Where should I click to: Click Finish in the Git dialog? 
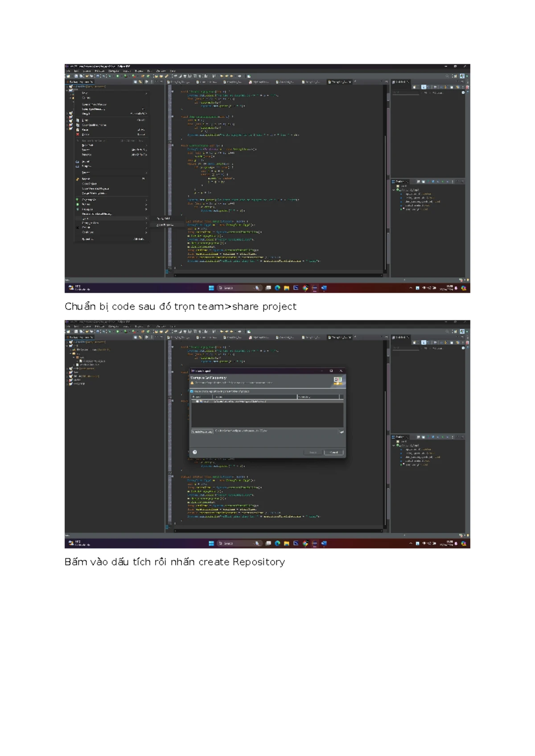(313, 452)
